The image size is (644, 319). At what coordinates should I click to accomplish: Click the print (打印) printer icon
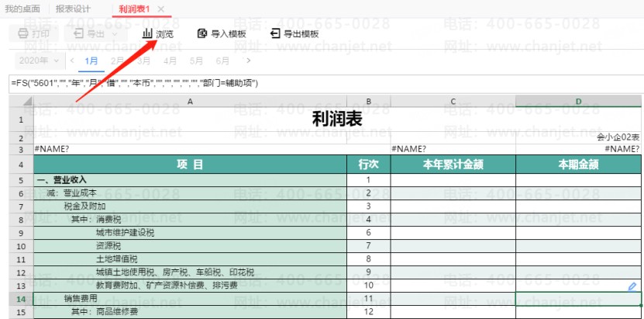(x=23, y=34)
